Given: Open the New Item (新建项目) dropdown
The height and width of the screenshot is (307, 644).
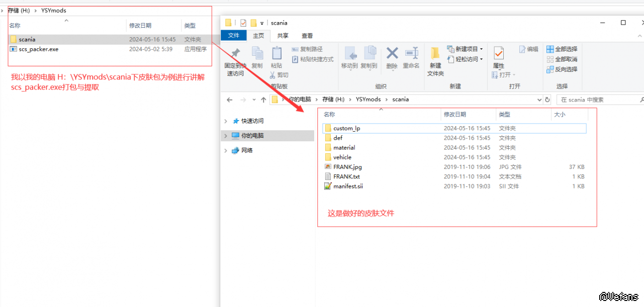Looking at the screenshot, I should click(465, 49).
